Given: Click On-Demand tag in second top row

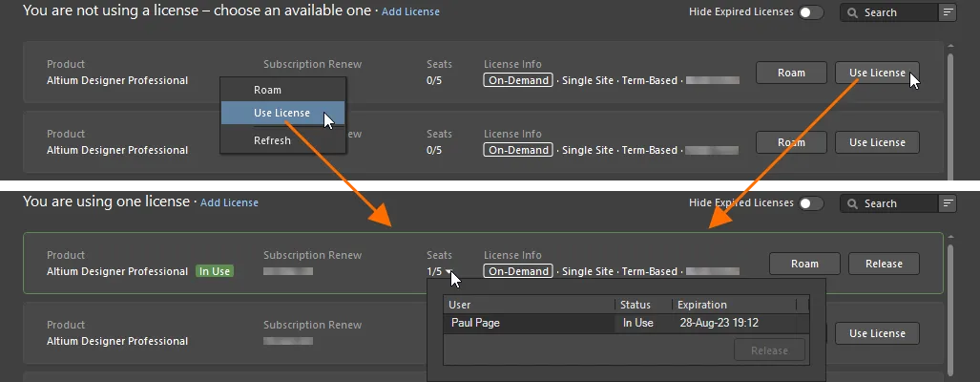Looking at the screenshot, I should coord(518,150).
